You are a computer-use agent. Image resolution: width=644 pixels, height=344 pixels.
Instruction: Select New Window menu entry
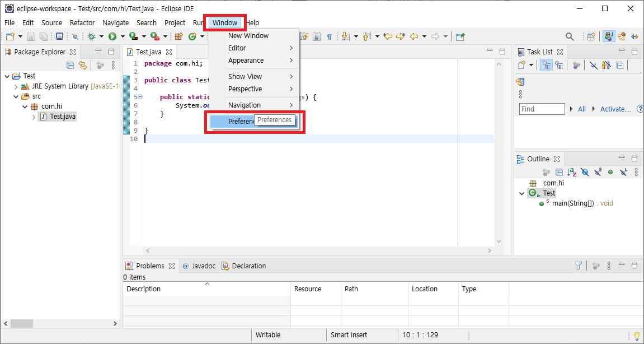click(x=254, y=35)
